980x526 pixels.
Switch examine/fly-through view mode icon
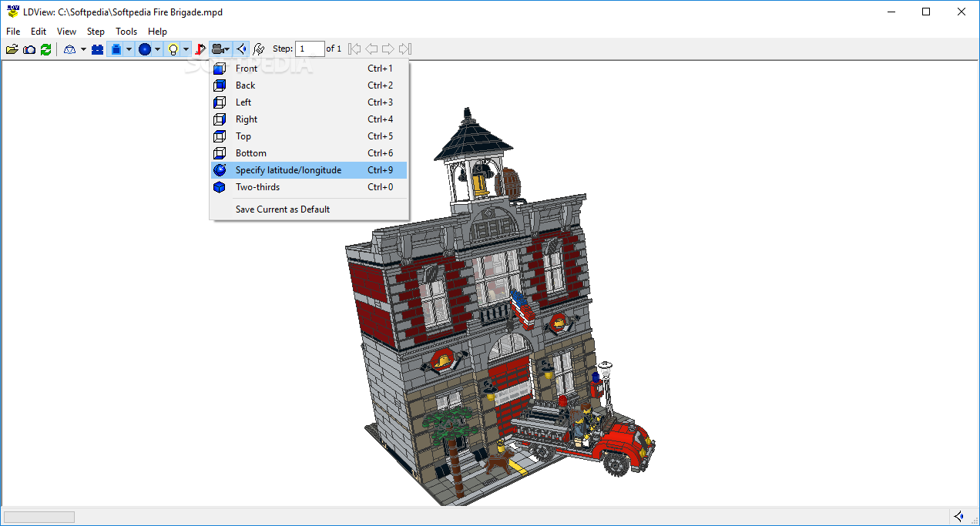[241, 49]
